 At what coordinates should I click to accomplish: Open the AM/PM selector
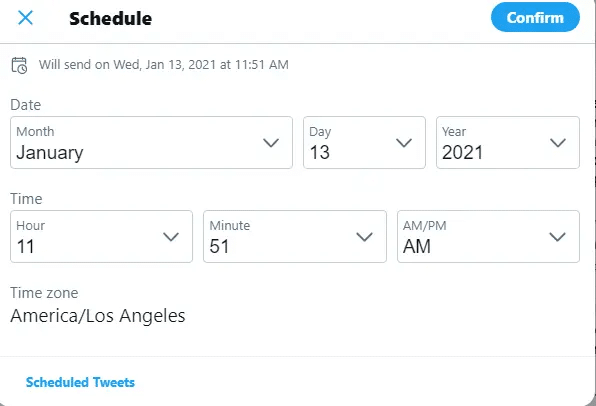click(x=488, y=236)
